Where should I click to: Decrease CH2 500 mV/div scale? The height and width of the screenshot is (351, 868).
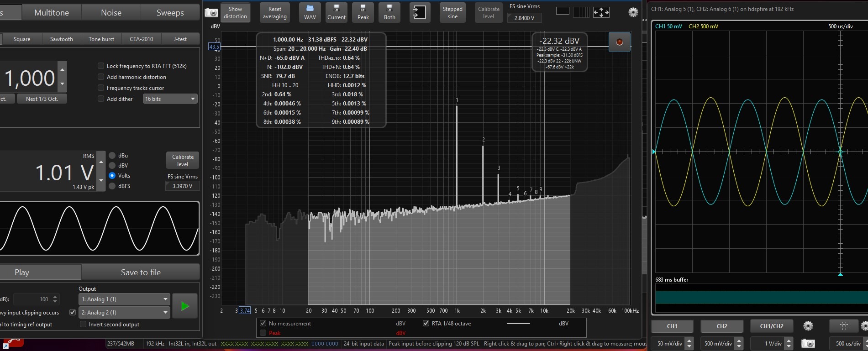click(739, 346)
